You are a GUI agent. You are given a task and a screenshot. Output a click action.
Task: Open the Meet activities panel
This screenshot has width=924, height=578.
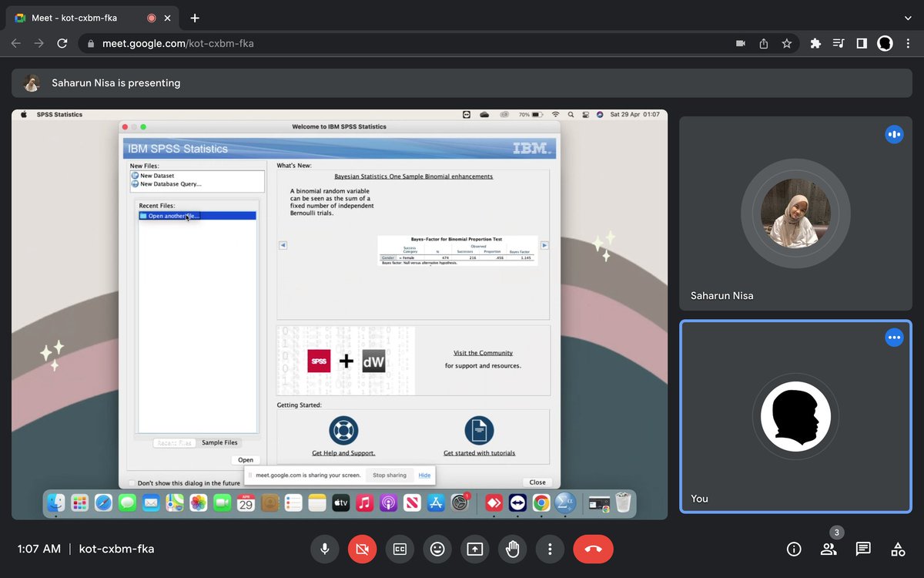[x=898, y=549]
